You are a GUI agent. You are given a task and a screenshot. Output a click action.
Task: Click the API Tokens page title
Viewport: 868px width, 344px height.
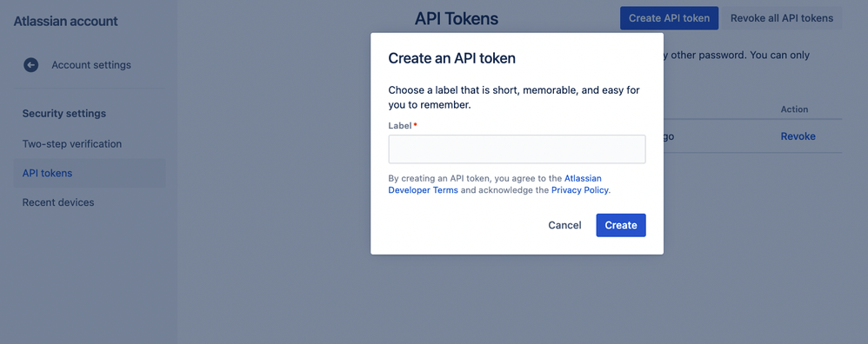[457, 19]
